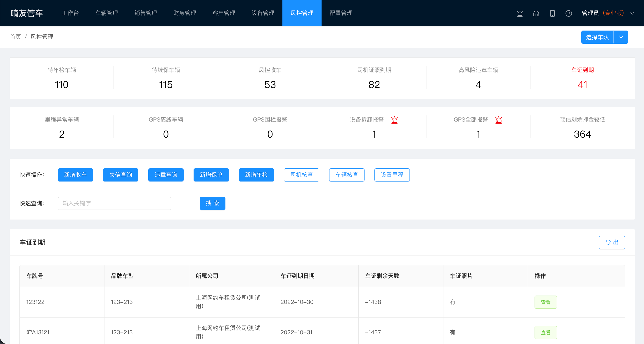Click the alarm icon beside GPS全部报警

click(499, 120)
